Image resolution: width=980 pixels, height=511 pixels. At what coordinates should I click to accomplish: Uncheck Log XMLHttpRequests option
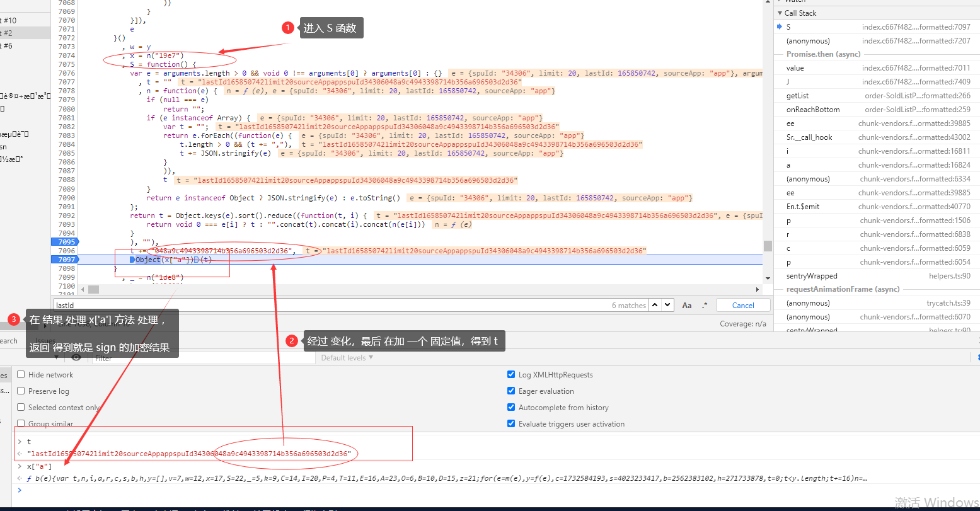(x=511, y=374)
